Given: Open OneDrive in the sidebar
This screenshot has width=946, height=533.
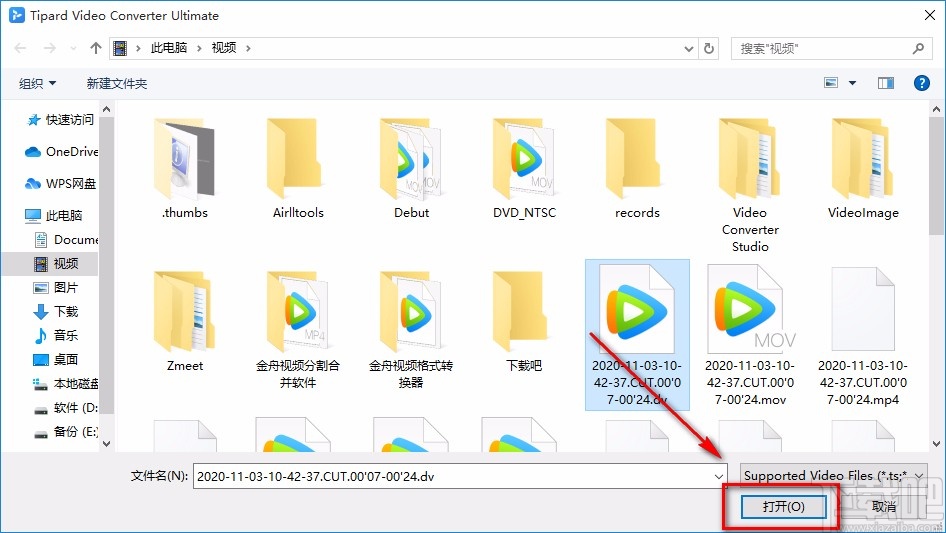Looking at the screenshot, I should [61, 152].
